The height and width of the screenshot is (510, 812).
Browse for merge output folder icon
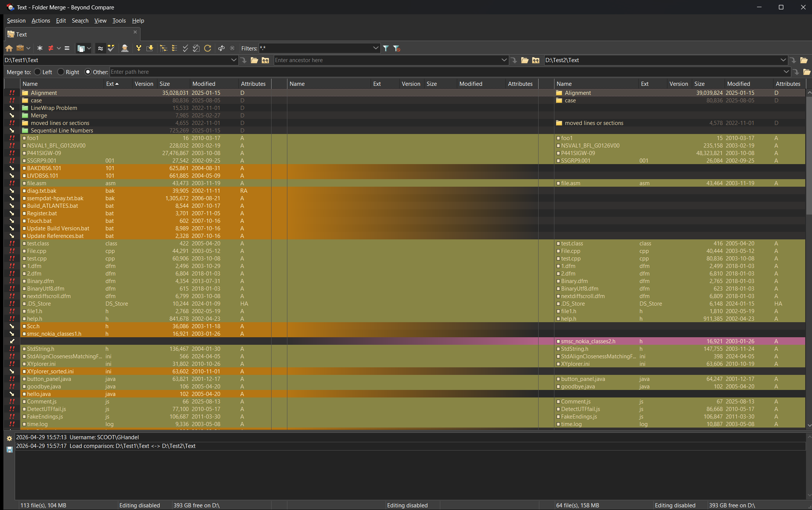pyautogui.click(x=807, y=72)
